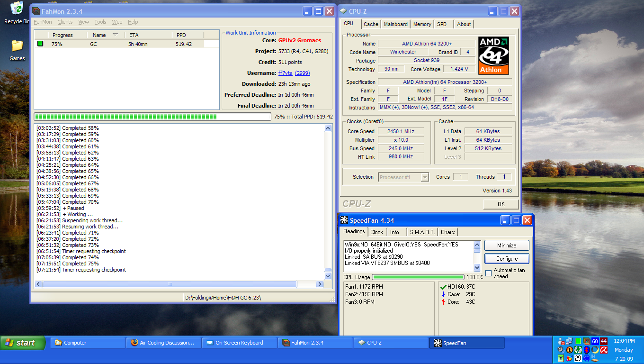644x364 pixels.
Task: Click the Bluetooth icon in system tray
Action: pyautogui.click(x=586, y=350)
